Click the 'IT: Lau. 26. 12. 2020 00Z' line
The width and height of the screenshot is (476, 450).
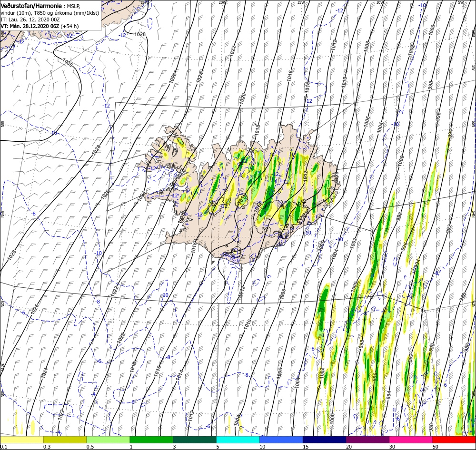click(x=29, y=20)
